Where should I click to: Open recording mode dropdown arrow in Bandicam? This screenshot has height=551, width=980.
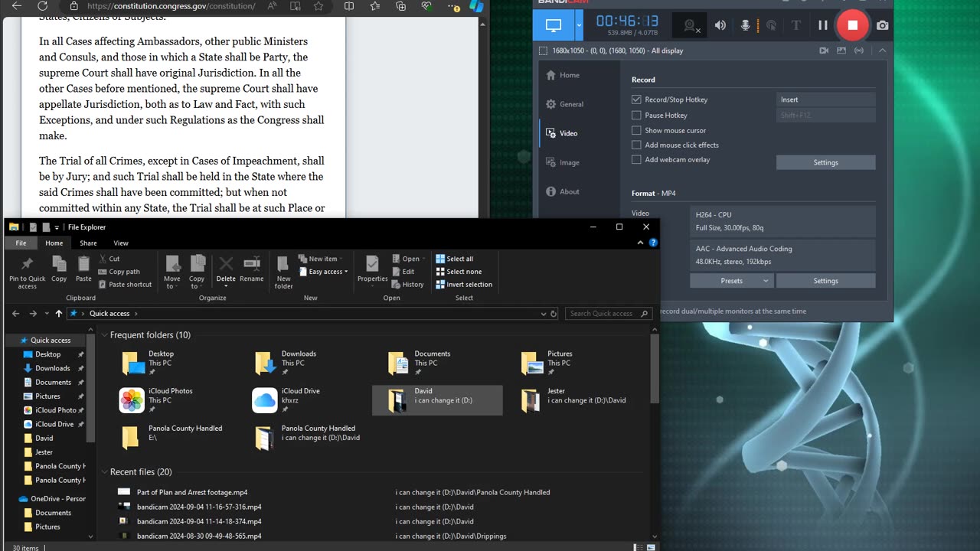[x=579, y=25]
